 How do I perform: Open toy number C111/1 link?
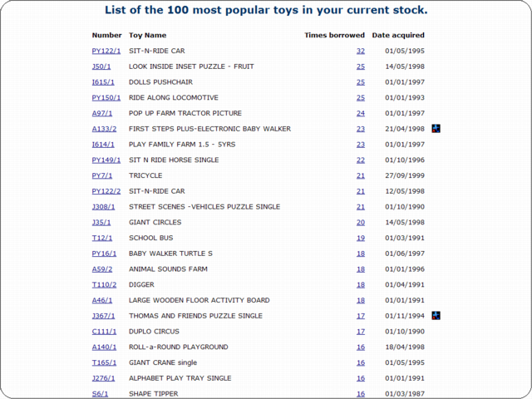pyautogui.click(x=104, y=332)
